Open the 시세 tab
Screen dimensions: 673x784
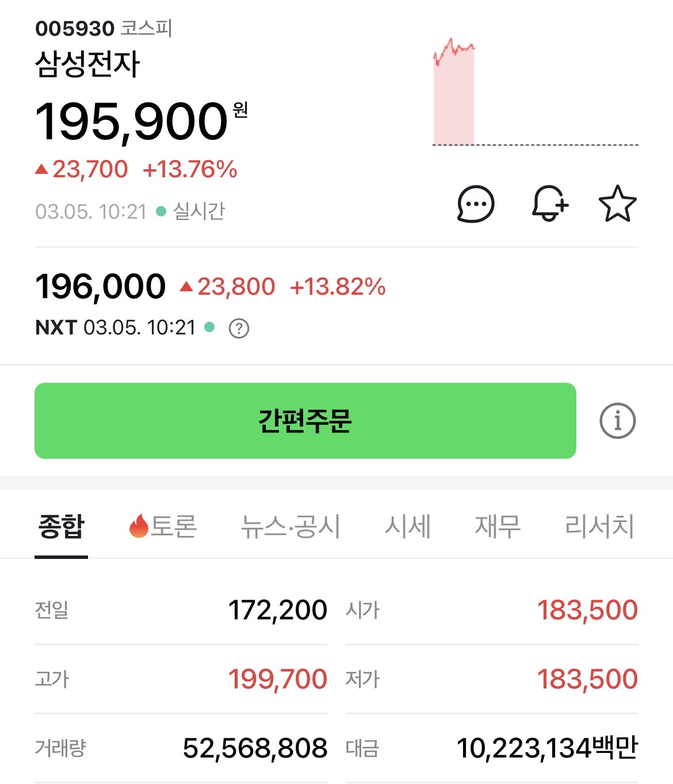[x=407, y=527]
